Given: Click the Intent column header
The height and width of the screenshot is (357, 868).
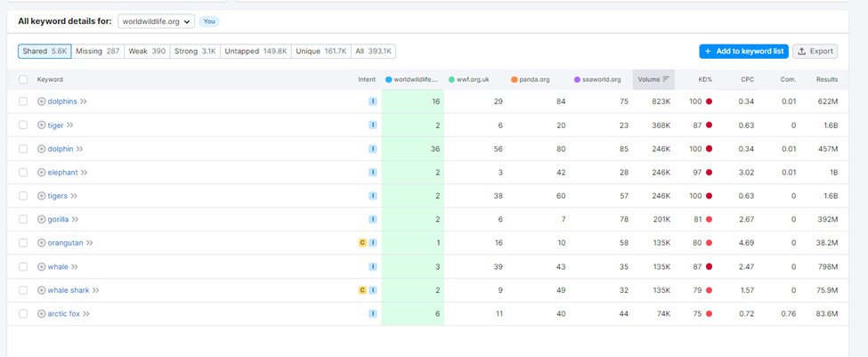Looking at the screenshot, I should [x=367, y=80].
